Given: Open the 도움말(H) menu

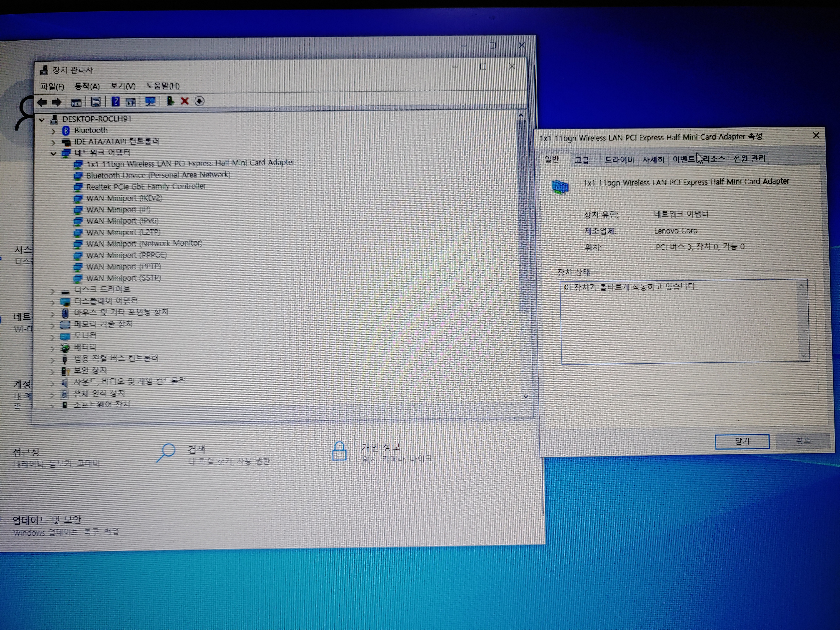Looking at the screenshot, I should (x=163, y=86).
